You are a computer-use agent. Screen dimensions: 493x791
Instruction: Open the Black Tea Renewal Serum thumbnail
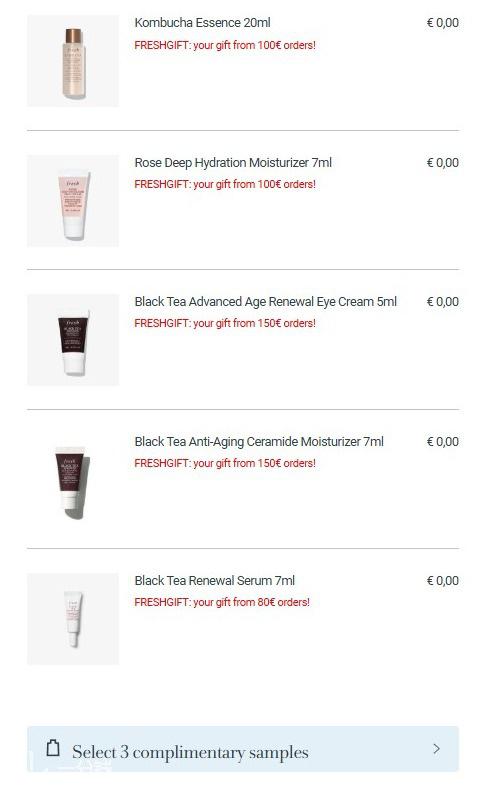[73, 619]
